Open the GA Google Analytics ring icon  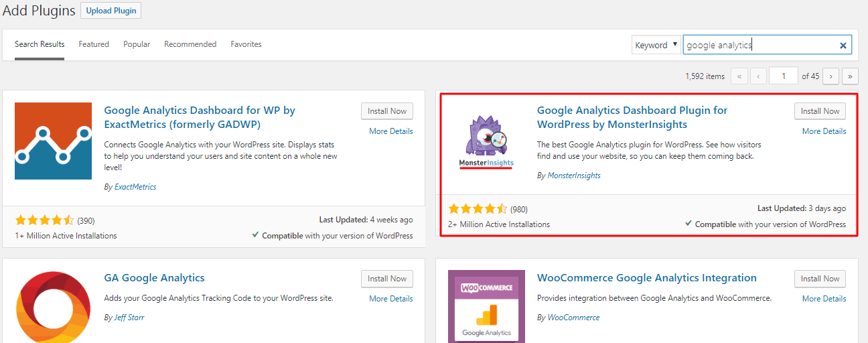53,307
